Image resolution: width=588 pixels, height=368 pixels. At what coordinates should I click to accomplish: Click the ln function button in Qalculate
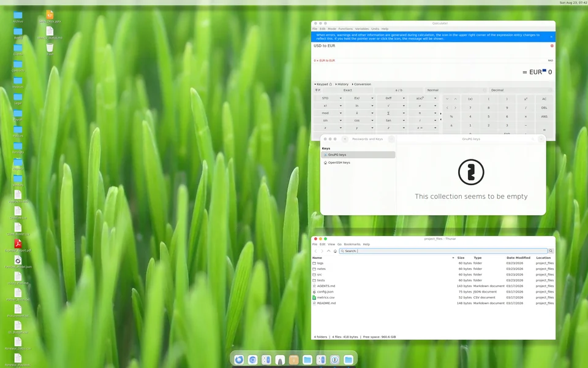click(357, 106)
